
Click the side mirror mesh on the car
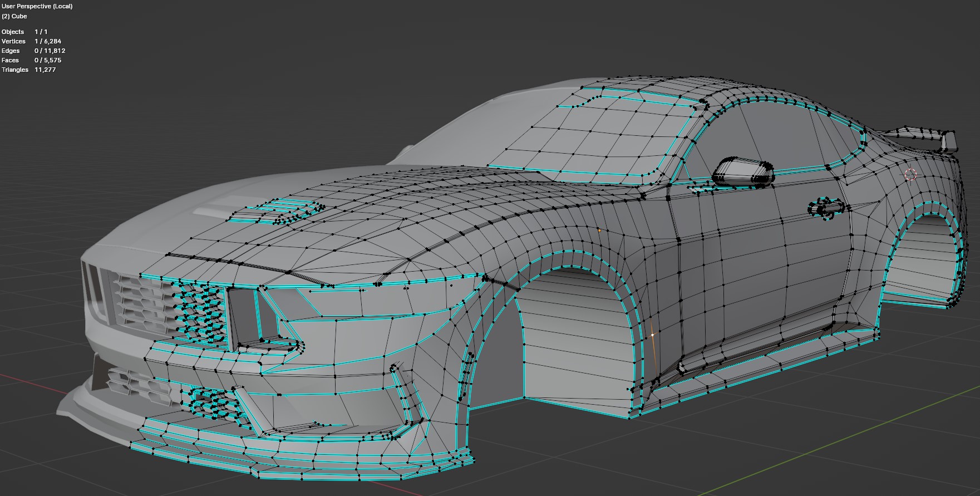pyautogui.click(x=743, y=171)
